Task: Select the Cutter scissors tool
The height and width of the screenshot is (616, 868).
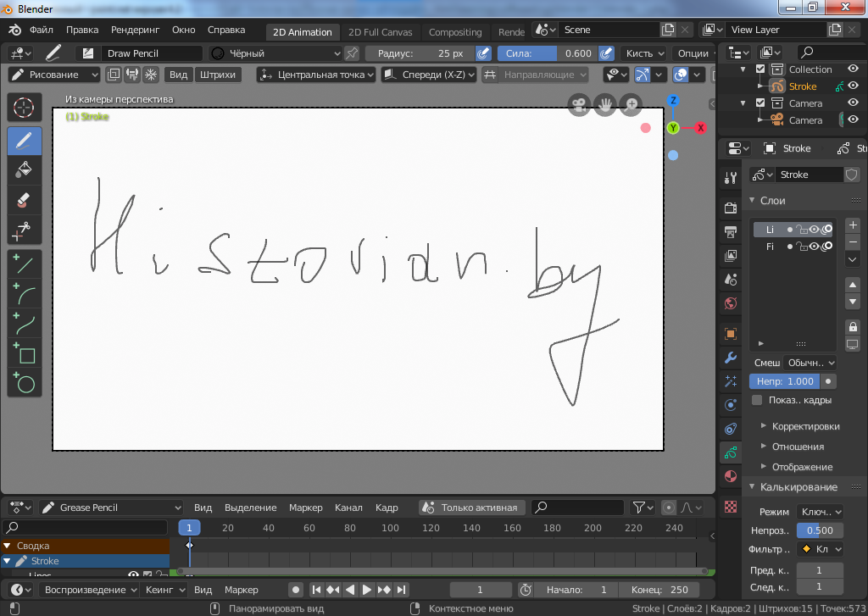Action: pyautogui.click(x=25, y=230)
